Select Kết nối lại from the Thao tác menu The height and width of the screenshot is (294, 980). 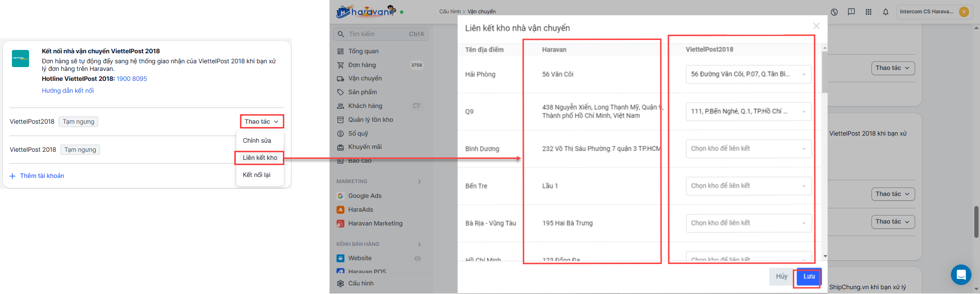257,175
